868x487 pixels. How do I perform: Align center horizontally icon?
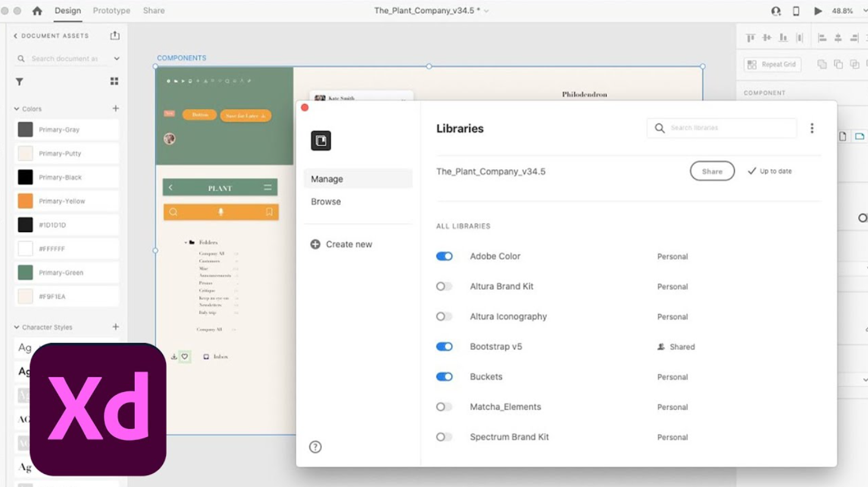point(838,38)
